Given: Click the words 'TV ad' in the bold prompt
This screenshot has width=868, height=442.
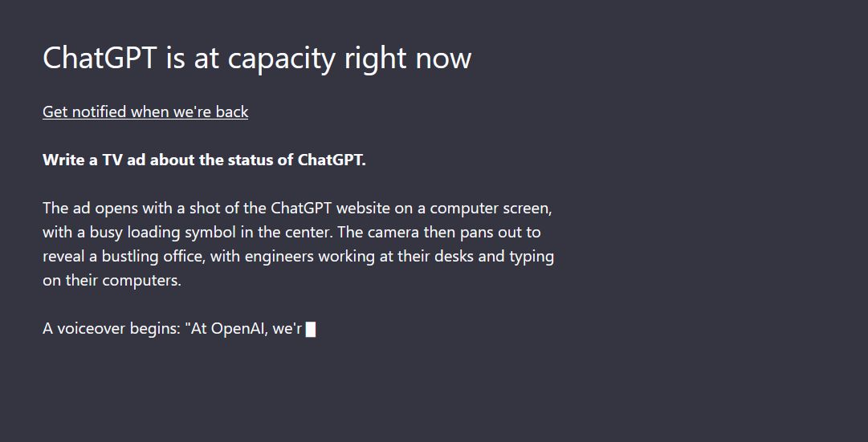Looking at the screenshot, I should click(124, 160).
